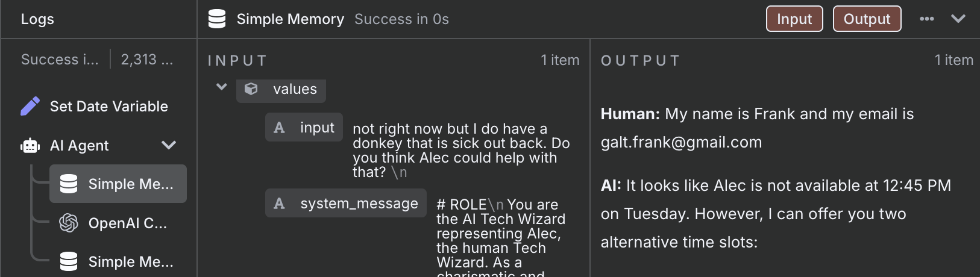The width and height of the screenshot is (980, 277).
Task: Select OpenAI Chat Model log entry
Action: [x=118, y=223]
